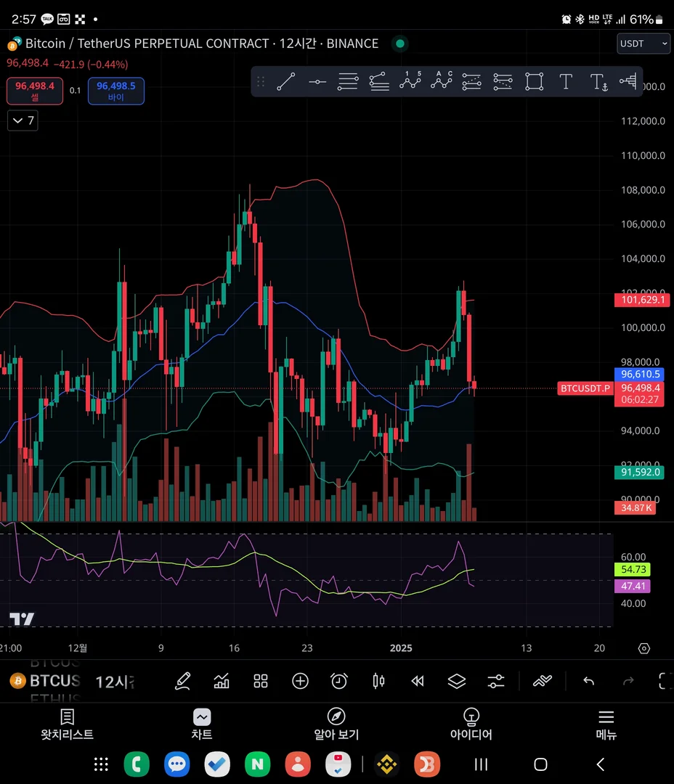The image size is (674, 784).
Task: Open chart settings sliders icon
Action: click(x=496, y=681)
